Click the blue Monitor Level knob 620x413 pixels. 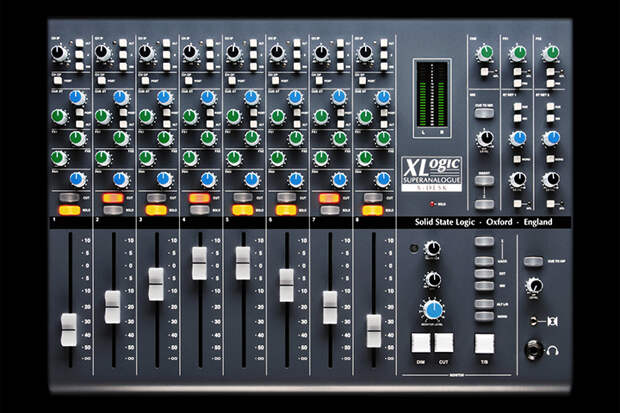433,310
